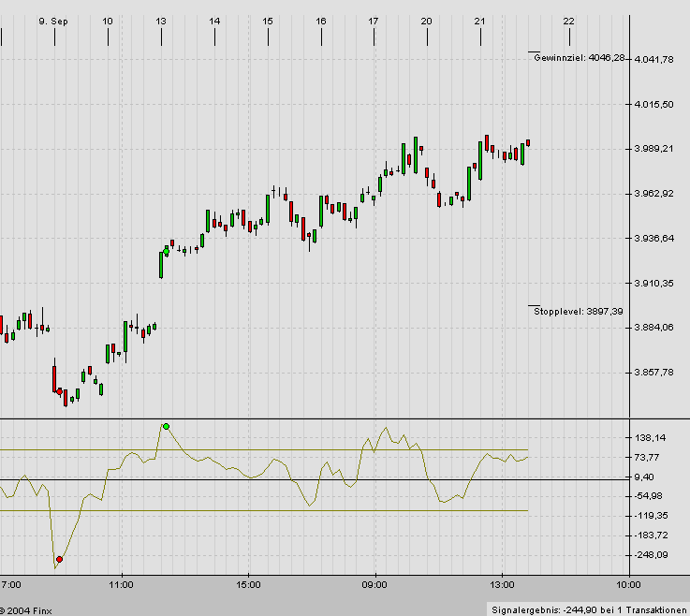Click the Gewinnziel dash marker line
This screenshot has width=690, height=616.
pyautogui.click(x=534, y=51)
